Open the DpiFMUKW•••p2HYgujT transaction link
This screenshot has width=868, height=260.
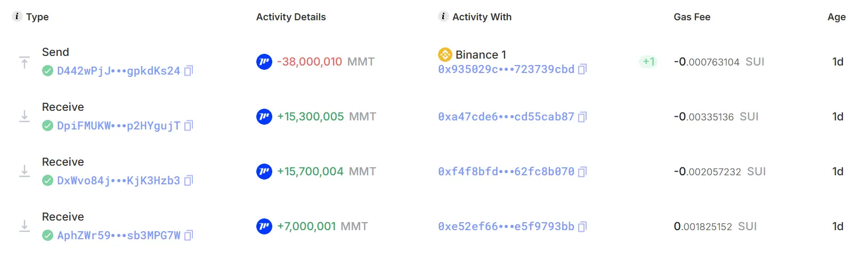(x=118, y=126)
